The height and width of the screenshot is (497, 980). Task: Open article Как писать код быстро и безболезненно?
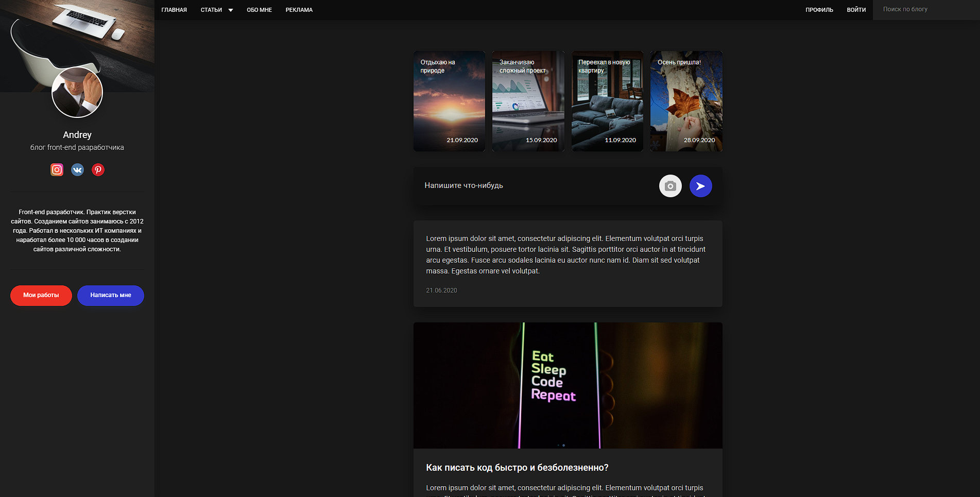coord(517,468)
